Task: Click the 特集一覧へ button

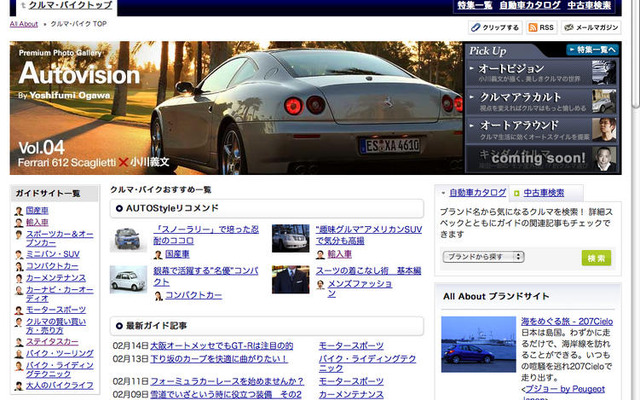Action: tap(592, 50)
